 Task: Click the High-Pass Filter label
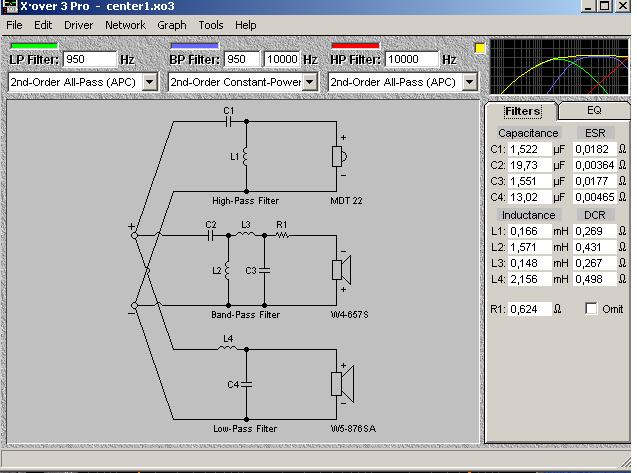[x=245, y=201]
